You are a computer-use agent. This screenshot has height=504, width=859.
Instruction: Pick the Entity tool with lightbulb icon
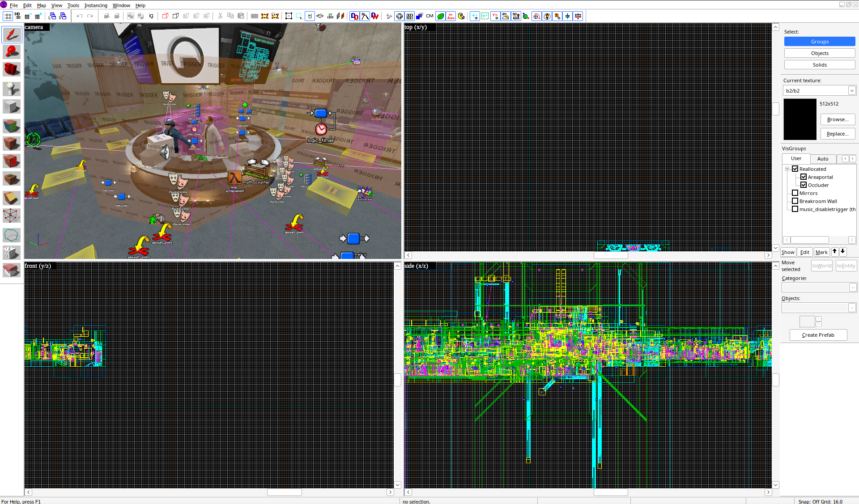[12, 88]
